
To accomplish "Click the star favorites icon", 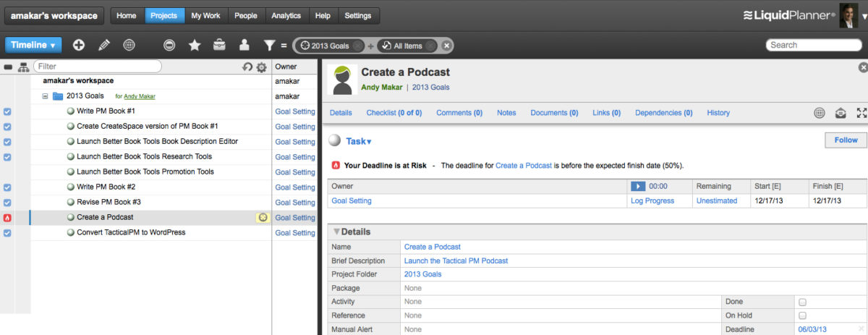I will (195, 45).
